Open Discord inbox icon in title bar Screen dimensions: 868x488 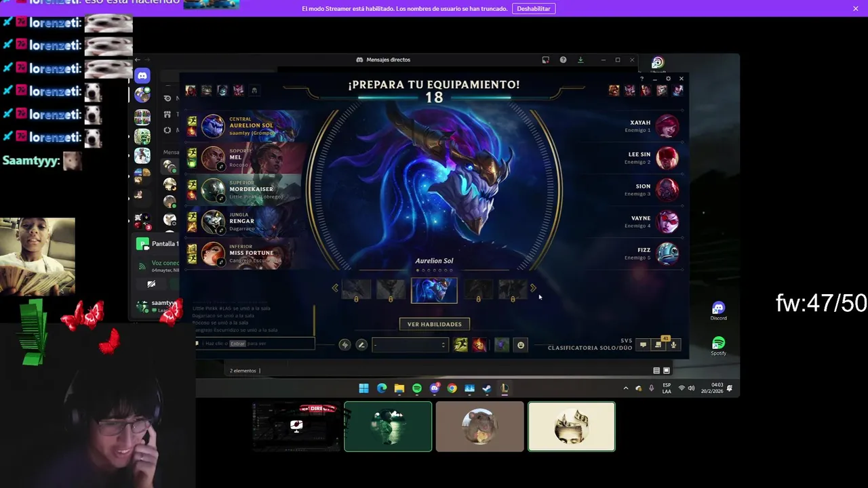545,60
